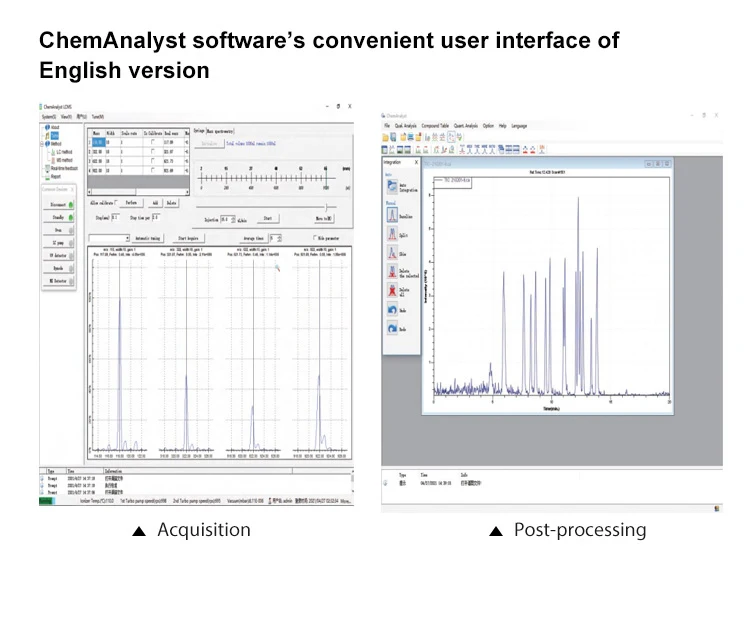Click the LC pump device button

(58, 242)
